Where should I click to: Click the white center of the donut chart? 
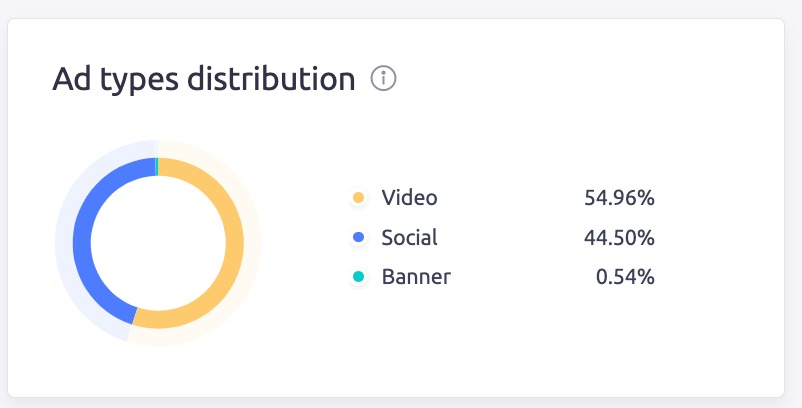[158, 243]
